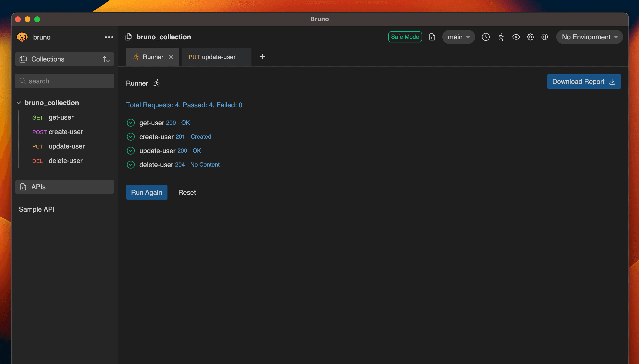
Task: Toggle Safe Mode button
Action: point(404,37)
